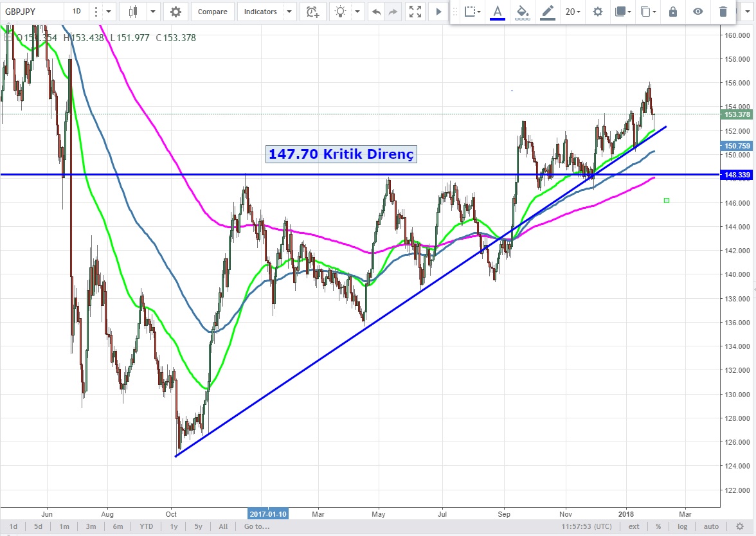Click the Compare button
This screenshot has width=756, height=536.
click(x=212, y=12)
